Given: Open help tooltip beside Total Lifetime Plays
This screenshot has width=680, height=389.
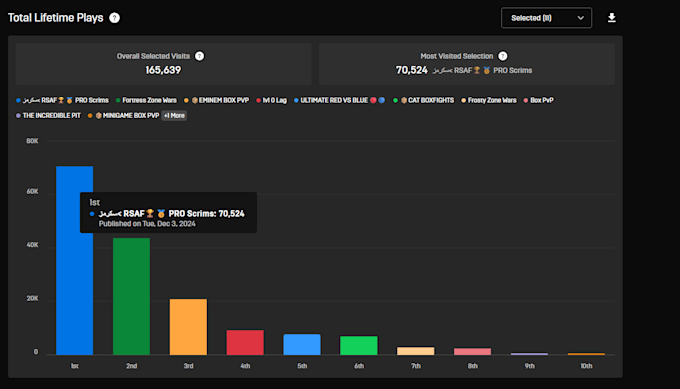Looking at the screenshot, I should click(114, 18).
